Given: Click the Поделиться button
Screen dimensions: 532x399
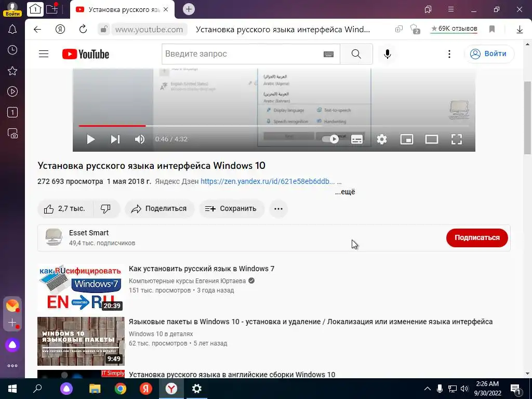Looking at the screenshot, I should coord(159,209).
